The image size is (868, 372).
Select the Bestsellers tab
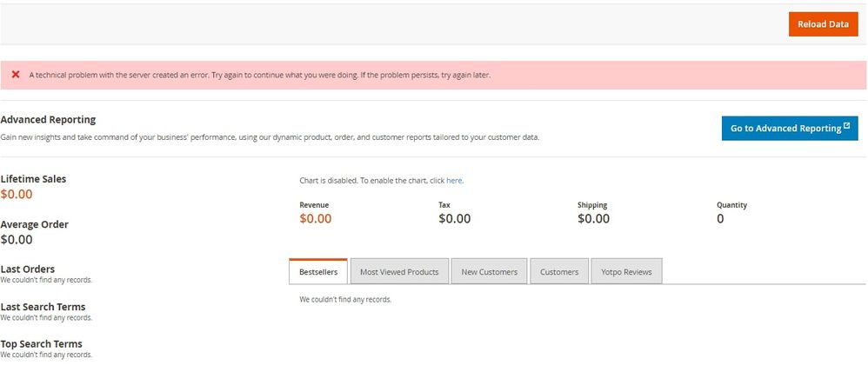318,271
